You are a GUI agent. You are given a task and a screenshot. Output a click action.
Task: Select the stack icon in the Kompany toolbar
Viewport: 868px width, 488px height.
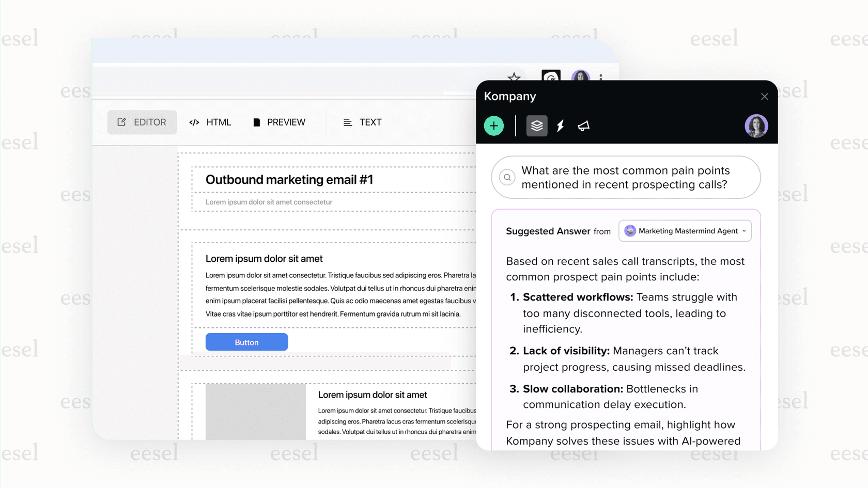[537, 125]
